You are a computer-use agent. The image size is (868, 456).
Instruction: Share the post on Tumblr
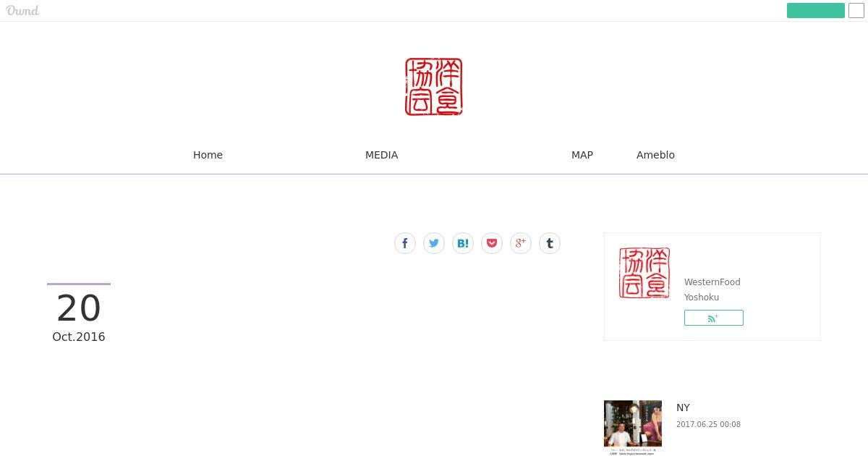pyautogui.click(x=550, y=243)
